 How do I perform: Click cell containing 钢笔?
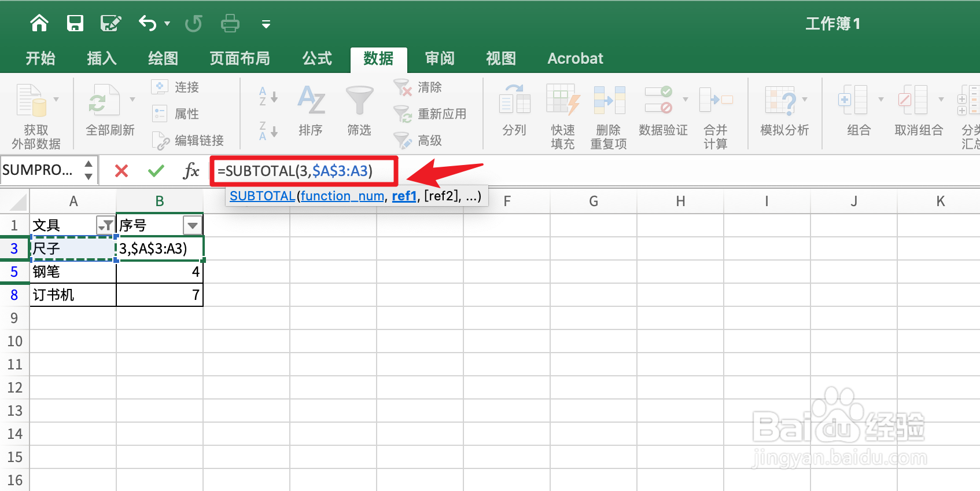[x=73, y=272]
